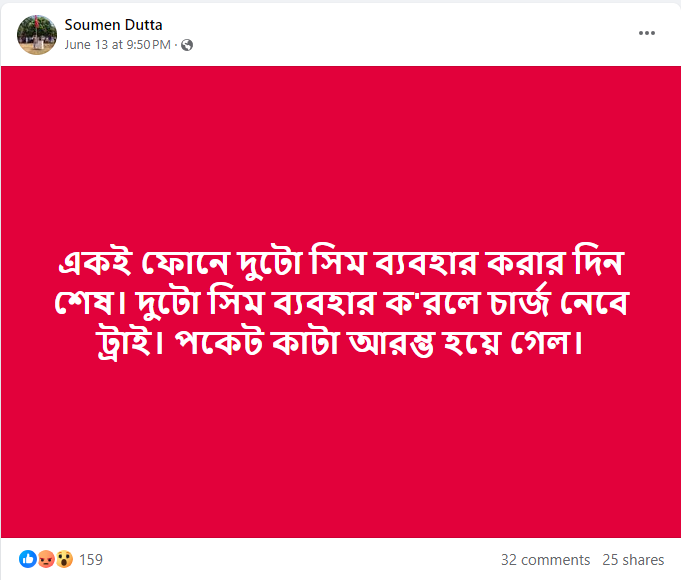Click the blue thumbs-up Like reaction icon

click(27, 559)
